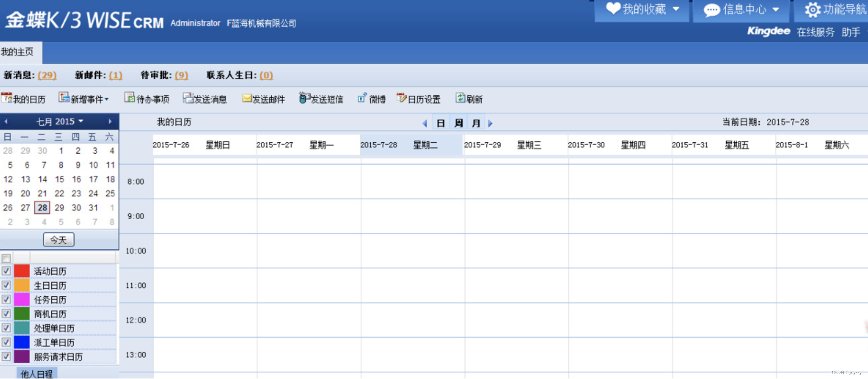This screenshot has width=868, height=379.
Task: Expand the 信息中心 dropdown arrow
Action: 776,9
